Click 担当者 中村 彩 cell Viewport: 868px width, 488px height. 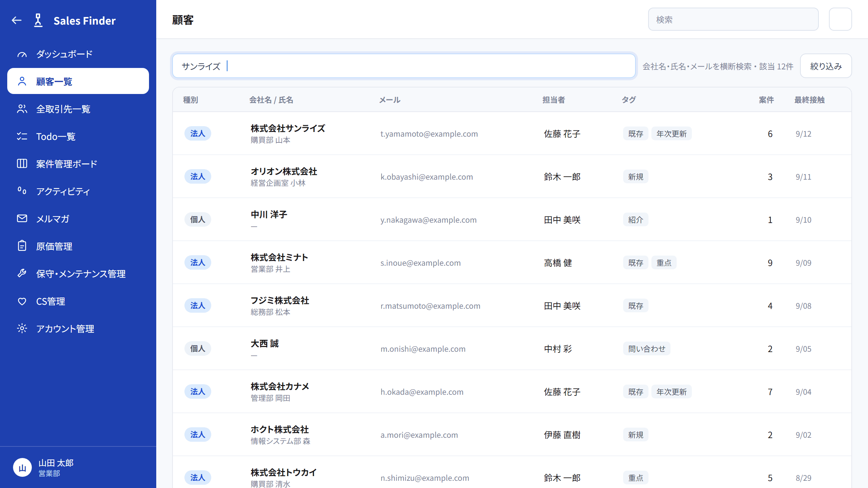point(558,349)
